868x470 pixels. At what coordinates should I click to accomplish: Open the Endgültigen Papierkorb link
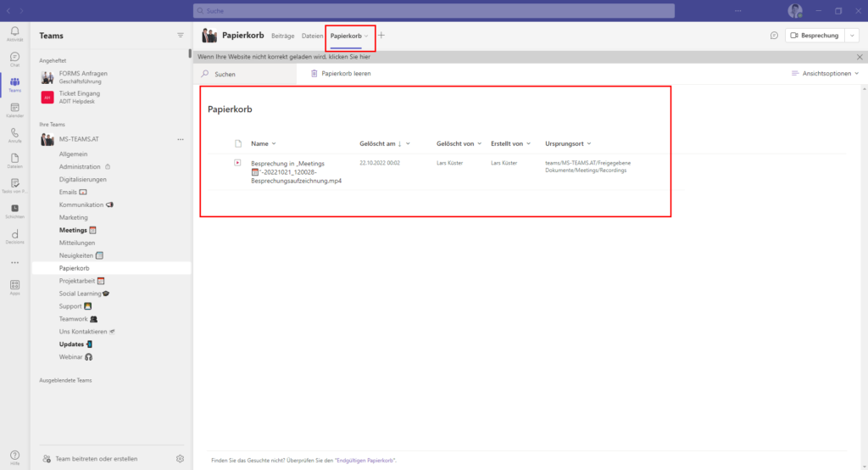click(x=364, y=460)
